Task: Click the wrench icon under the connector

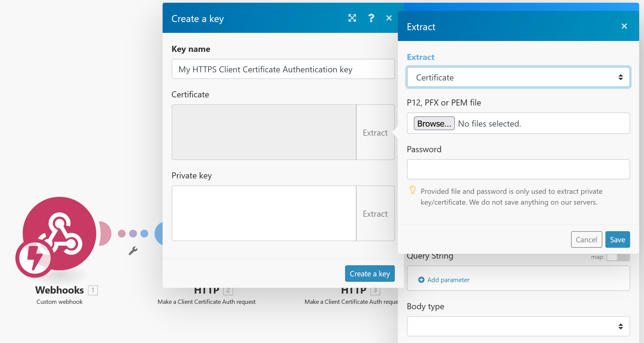Action: [x=133, y=251]
